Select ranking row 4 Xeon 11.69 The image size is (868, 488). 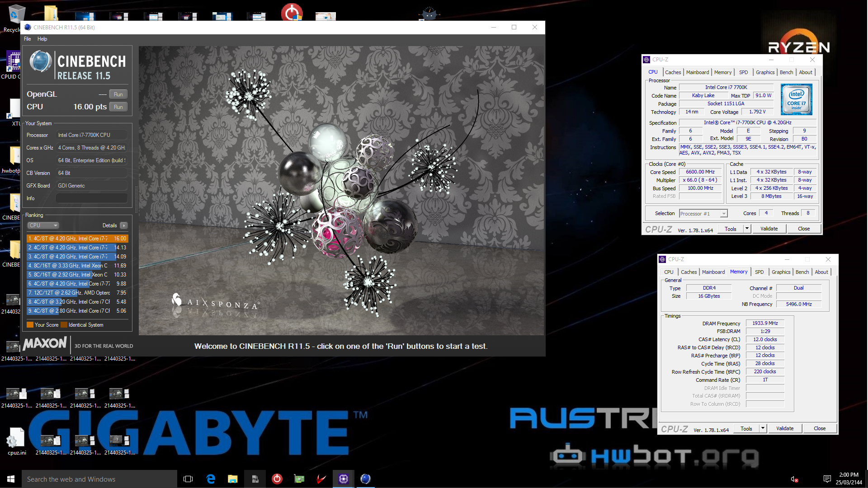(x=77, y=266)
